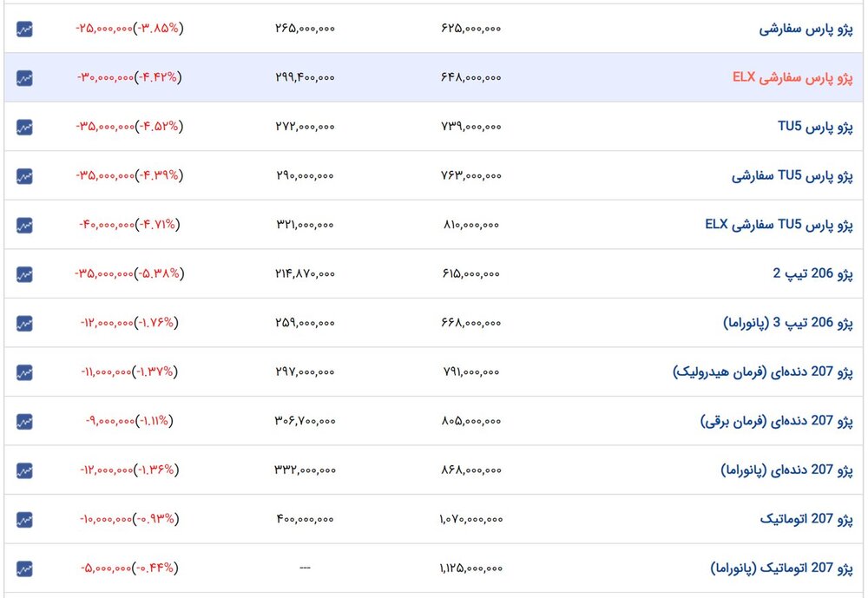Open chart icon for پژو پارس سفارشی row
The image size is (868, 598).
pos(24,29)
